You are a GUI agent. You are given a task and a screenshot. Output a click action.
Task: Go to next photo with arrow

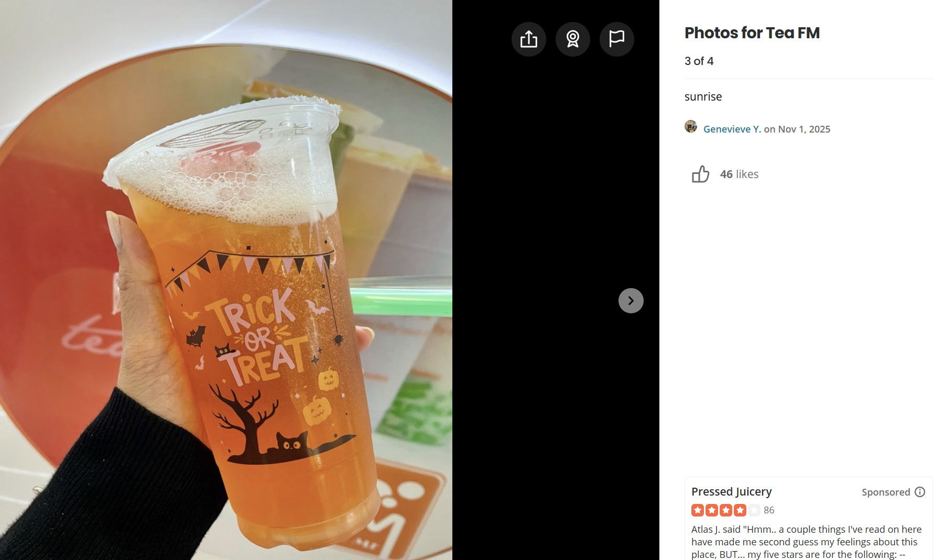631,301
